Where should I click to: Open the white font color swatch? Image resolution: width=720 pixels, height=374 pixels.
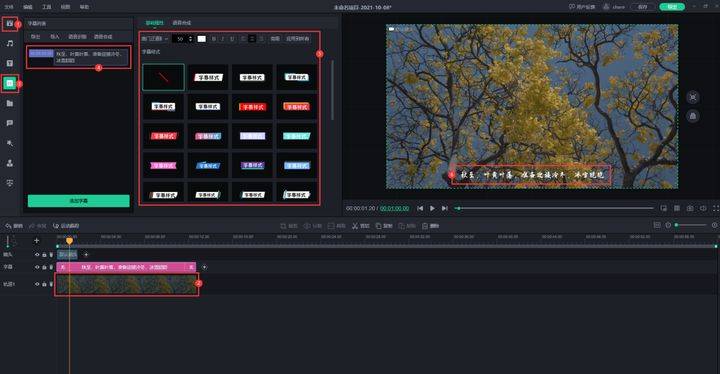tap(201, 39)
